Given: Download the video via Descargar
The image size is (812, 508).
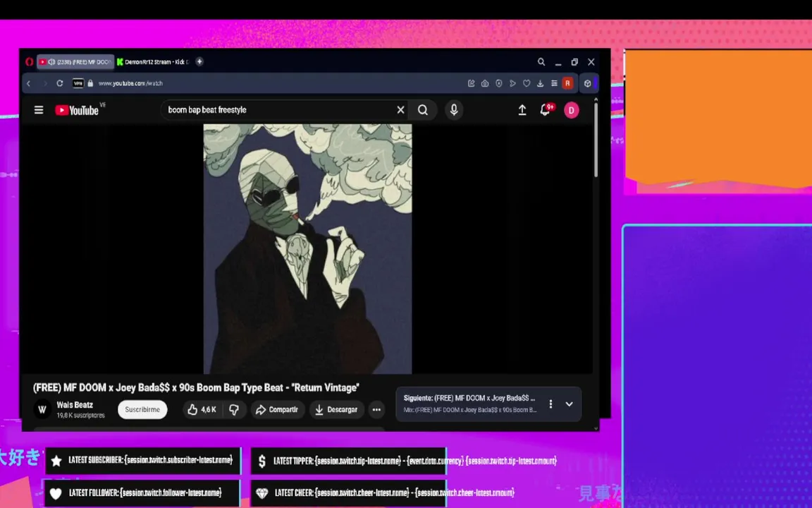Looking at the screenshot, I should [337, 409].
